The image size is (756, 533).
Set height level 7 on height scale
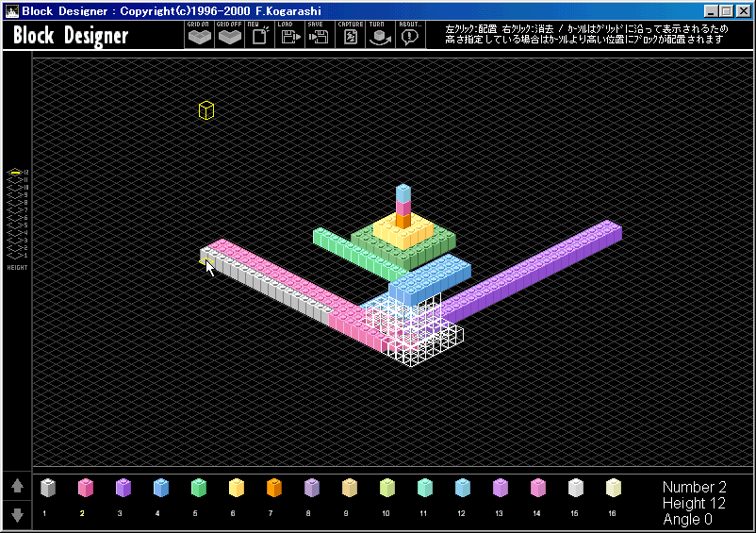(x=17, y=209)
